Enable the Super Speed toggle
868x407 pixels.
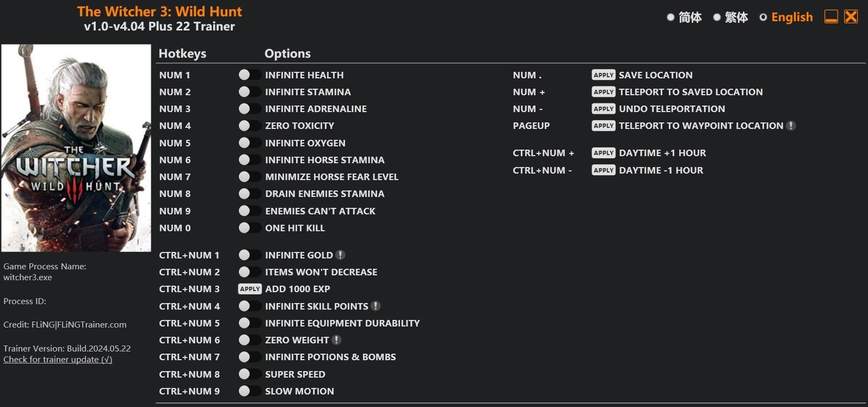pyautogui.click(x=249, y=374)
